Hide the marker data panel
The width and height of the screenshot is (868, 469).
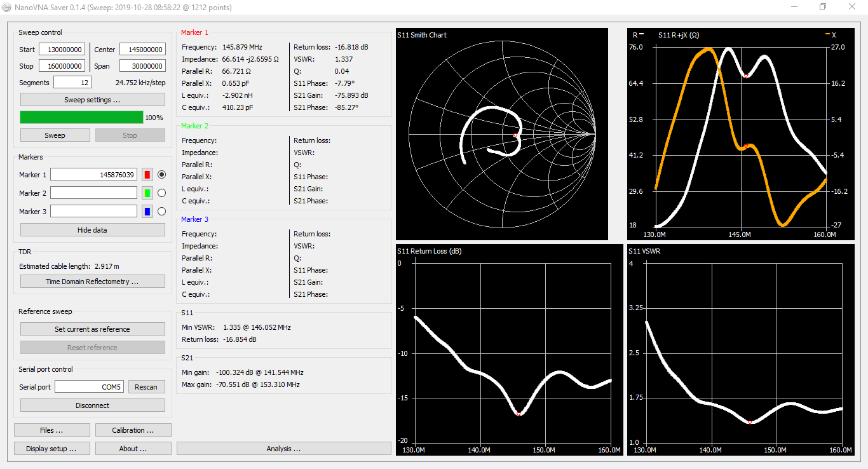(x=92, y=229)
